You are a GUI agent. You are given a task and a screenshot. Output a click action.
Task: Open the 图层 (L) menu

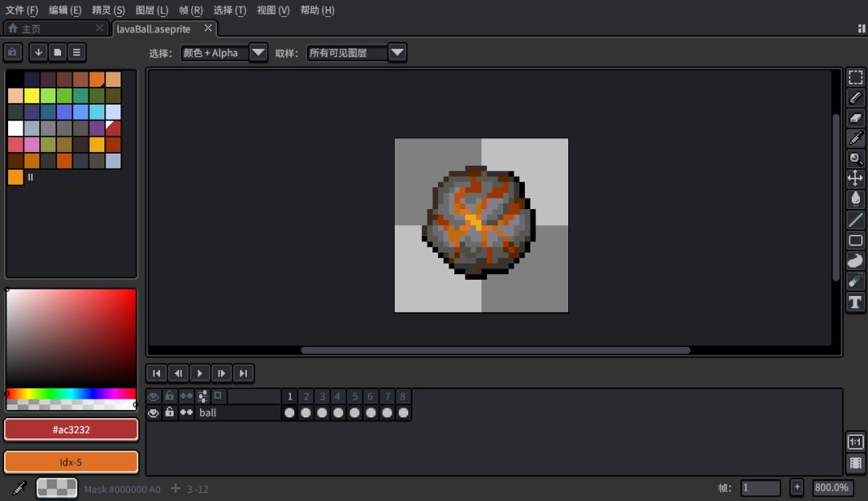pyautogui.click(x=152, y=10)
